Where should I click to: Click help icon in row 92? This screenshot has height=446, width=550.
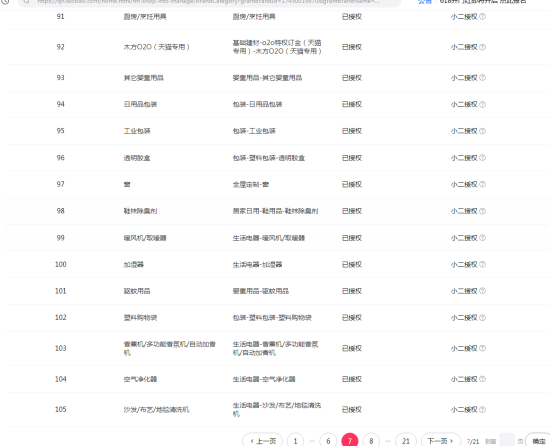[482, 47]
